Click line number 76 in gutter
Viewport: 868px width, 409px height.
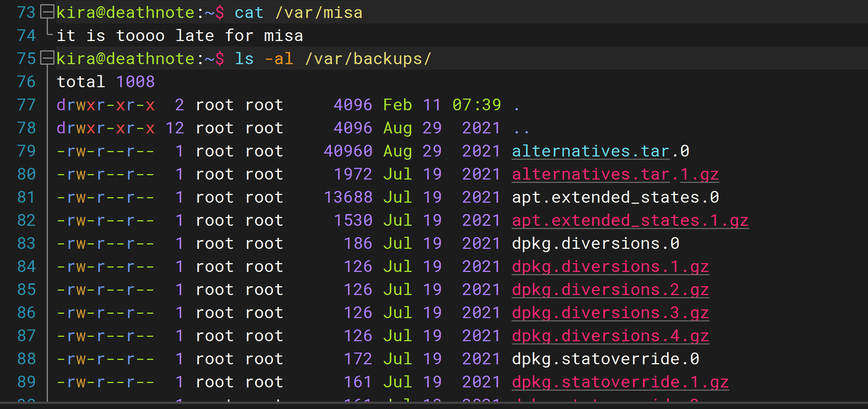click(x=26, y=82)
